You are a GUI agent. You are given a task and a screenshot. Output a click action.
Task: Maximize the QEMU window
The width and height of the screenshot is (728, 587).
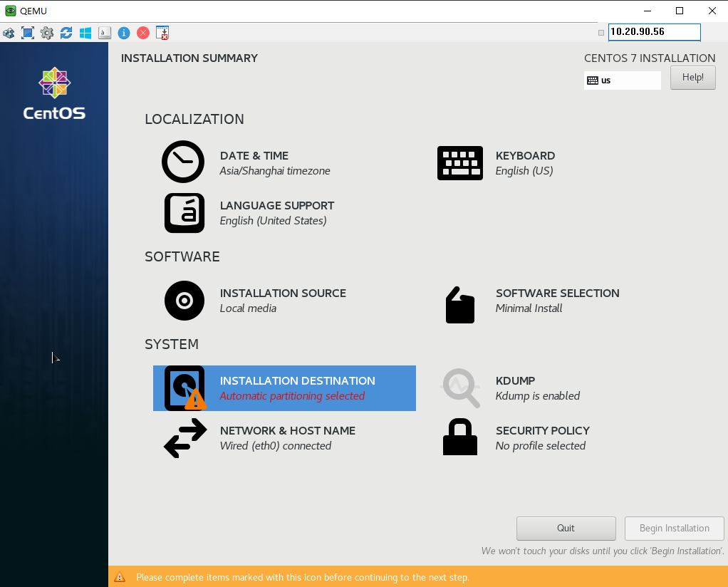[x=680, y=11]
